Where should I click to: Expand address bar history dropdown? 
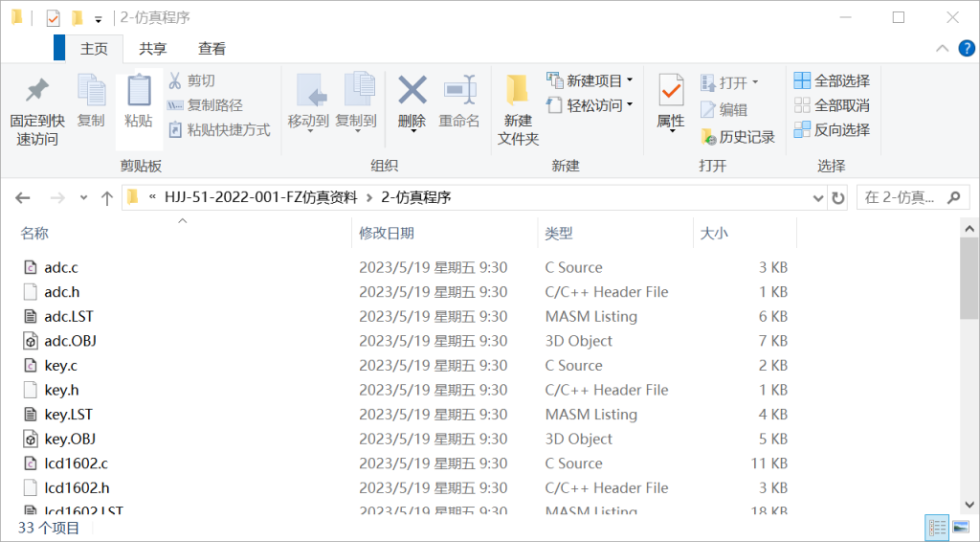pos(817,198)
